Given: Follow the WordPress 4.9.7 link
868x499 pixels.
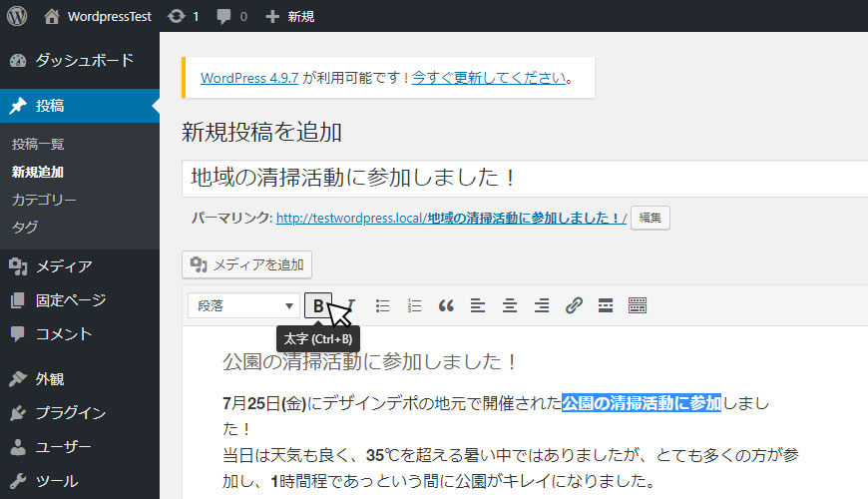Looking at the screenshot, I should click(x=249, y=78).
